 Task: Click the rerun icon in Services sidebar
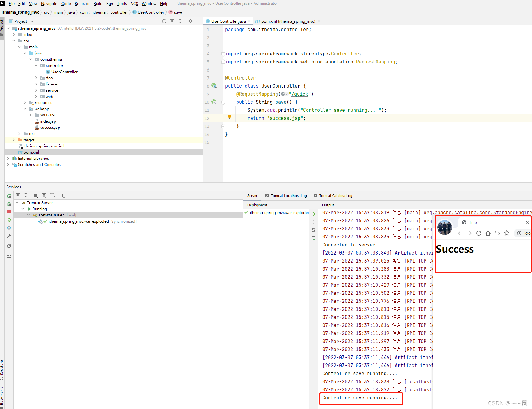[x=9, y=196]
